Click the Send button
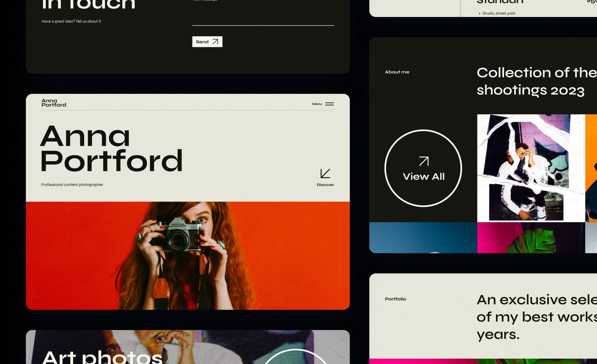The height and width of the screenshot is (364, 597). (x=207, y=42)
